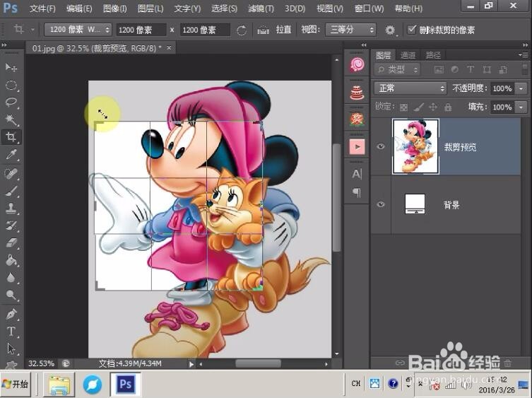Screen dimensions: 532x398
Task: Click the crop height 1200 像素 field
Action: tap(205, 30)
